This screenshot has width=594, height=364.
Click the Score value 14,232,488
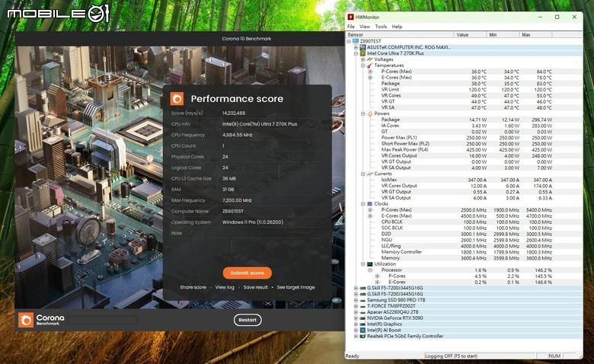234,113
